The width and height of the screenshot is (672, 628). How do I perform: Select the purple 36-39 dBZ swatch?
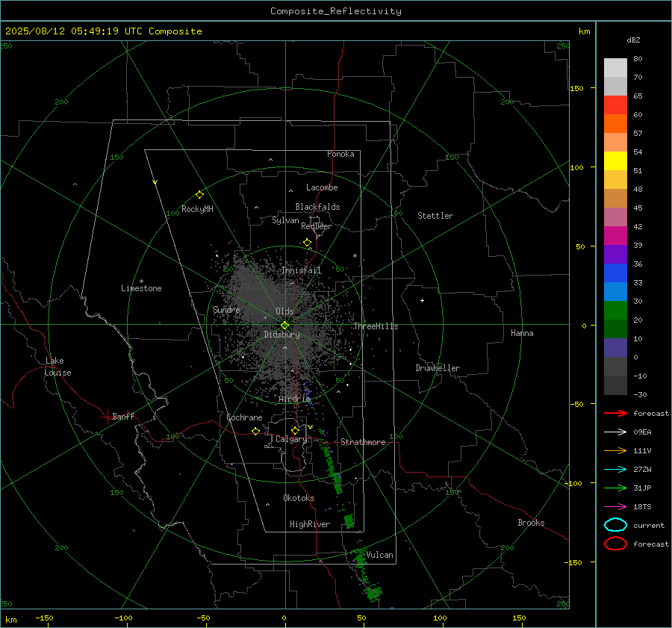615,255
